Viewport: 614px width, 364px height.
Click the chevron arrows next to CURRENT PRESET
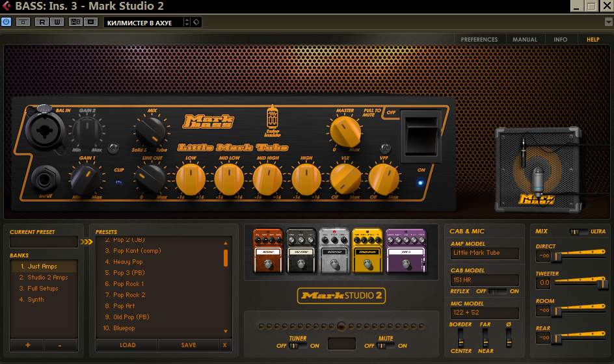[x=87, y=242]
